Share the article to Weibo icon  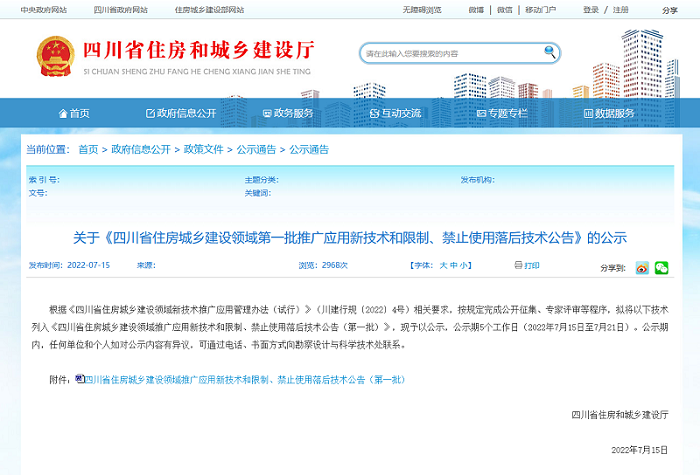(x=642, y=267)
